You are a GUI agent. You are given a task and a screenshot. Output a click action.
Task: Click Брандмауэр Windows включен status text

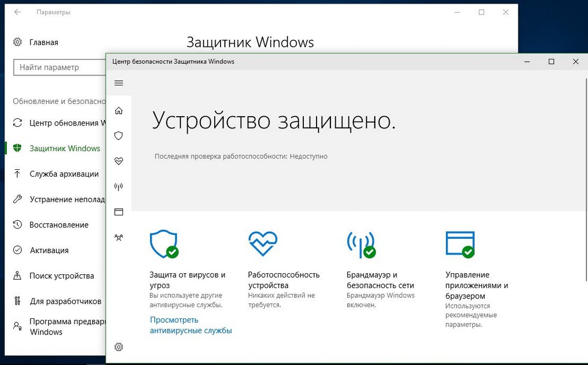click(x=380, y=300)
